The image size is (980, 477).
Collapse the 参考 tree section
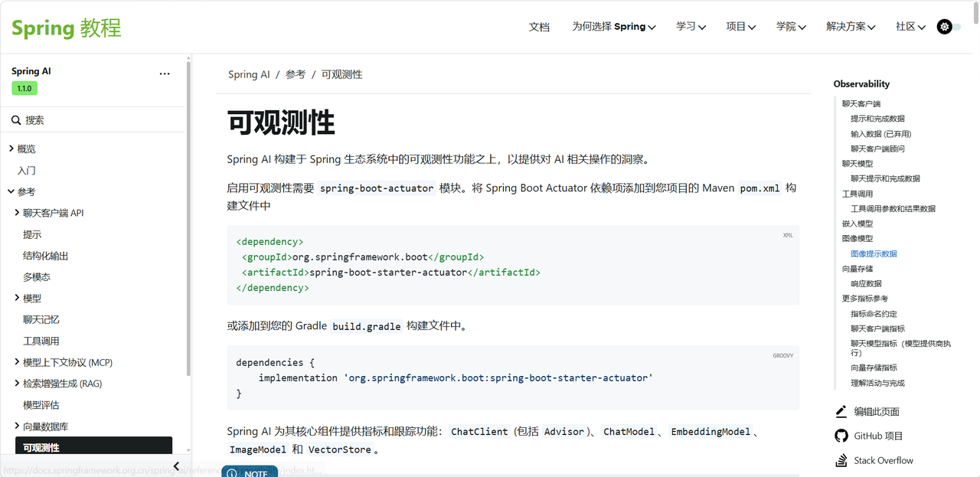11,191
